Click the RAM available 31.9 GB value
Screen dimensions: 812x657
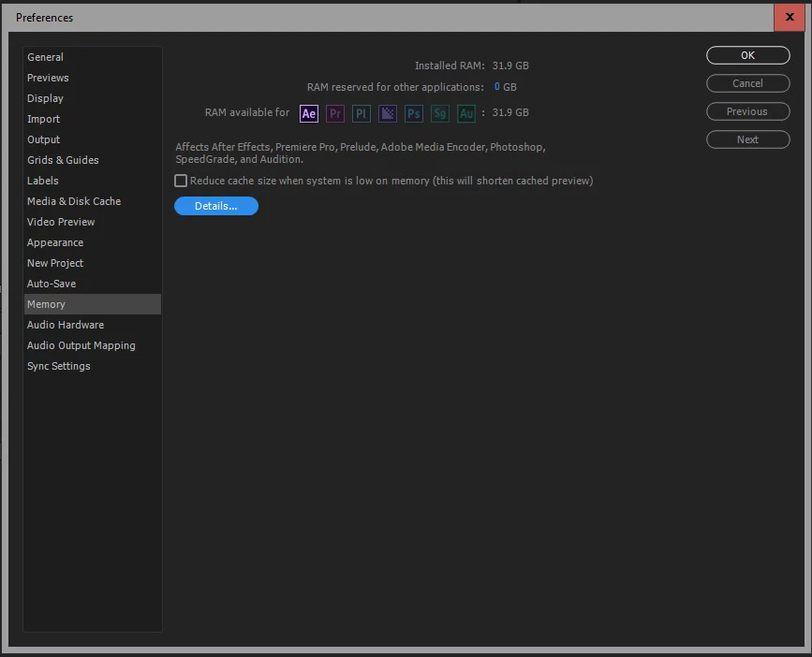click(x=510, y=112)
